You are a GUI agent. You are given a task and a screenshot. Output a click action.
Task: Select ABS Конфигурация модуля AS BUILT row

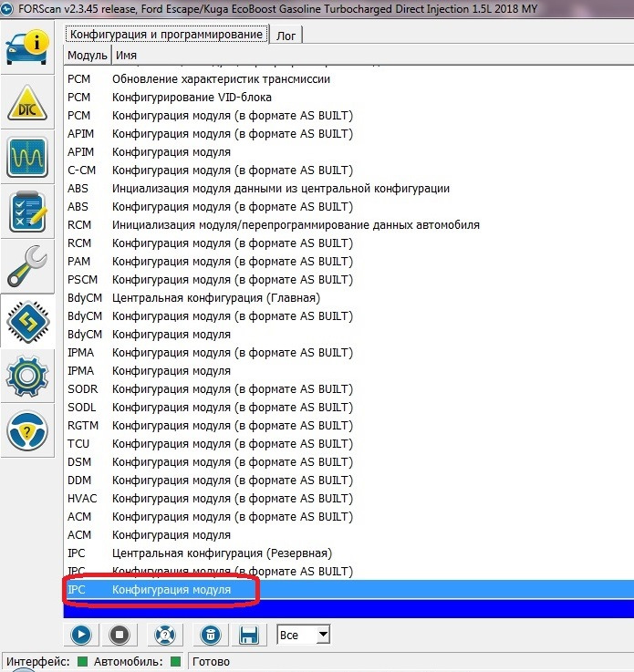pos(348,207)
